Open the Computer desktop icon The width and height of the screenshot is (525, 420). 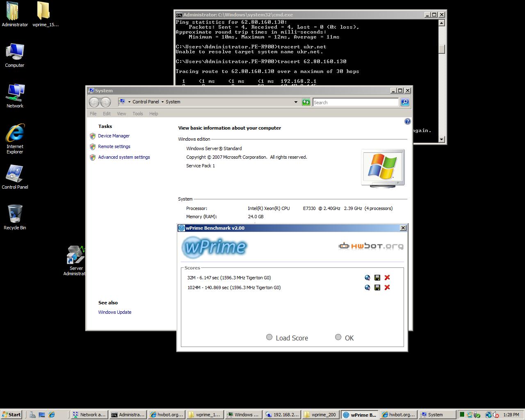(15, 55)
